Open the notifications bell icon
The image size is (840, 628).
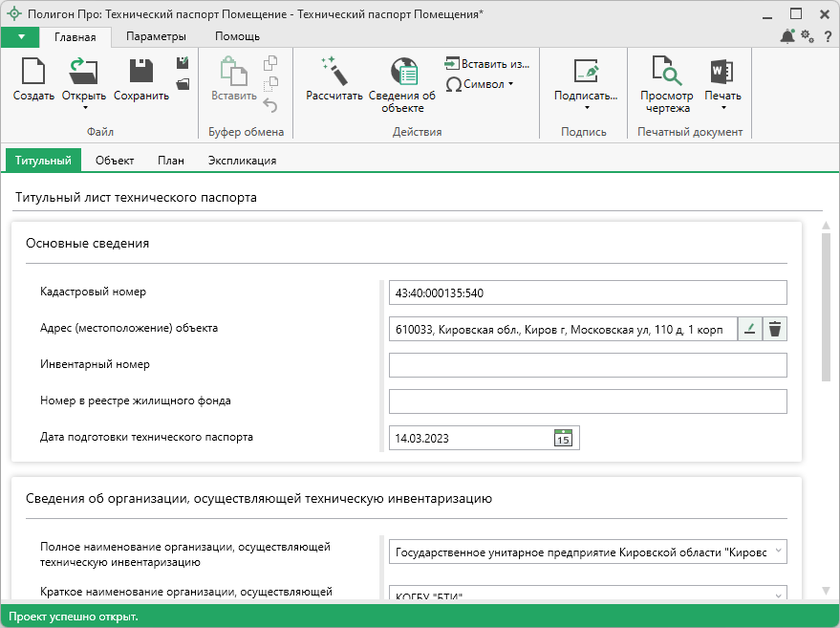tap(787, 36)
